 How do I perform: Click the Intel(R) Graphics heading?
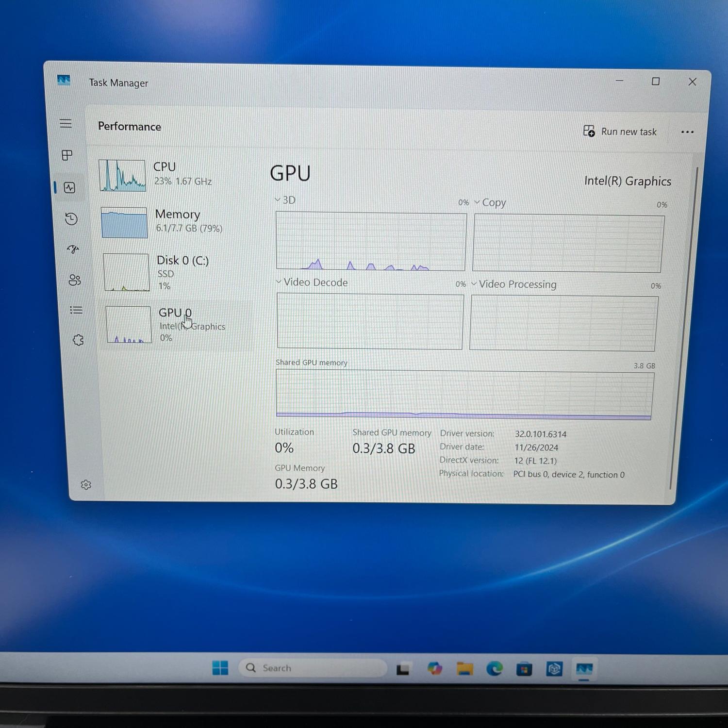pyautogui.click(x=628, y=181)
